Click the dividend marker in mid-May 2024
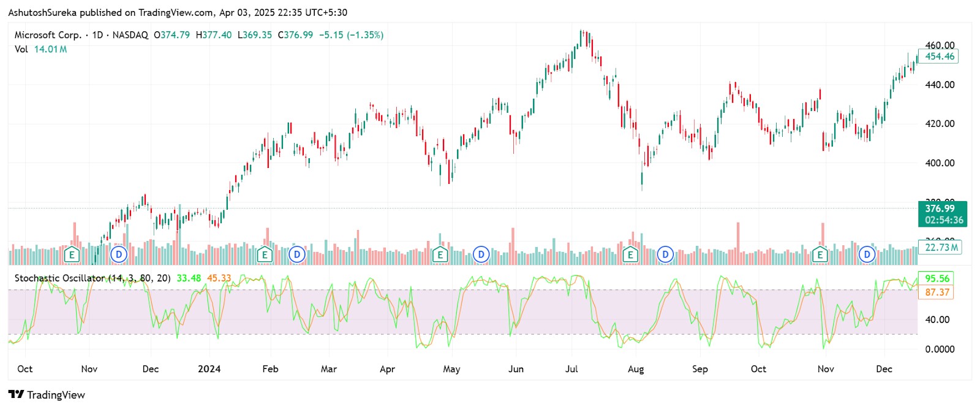The image size is (980, 409). tap(481, 254)
